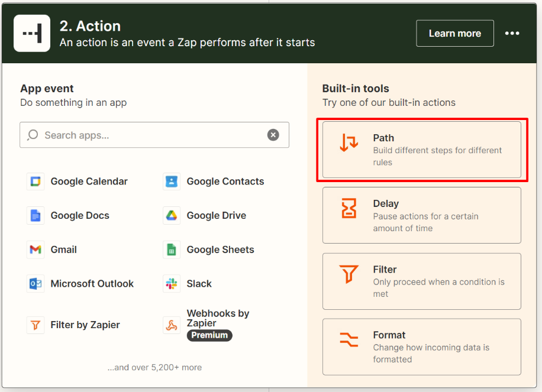Choose the Filter built-in tool
This screenshot has width=542, height=392.
click(x=421, y=281)
